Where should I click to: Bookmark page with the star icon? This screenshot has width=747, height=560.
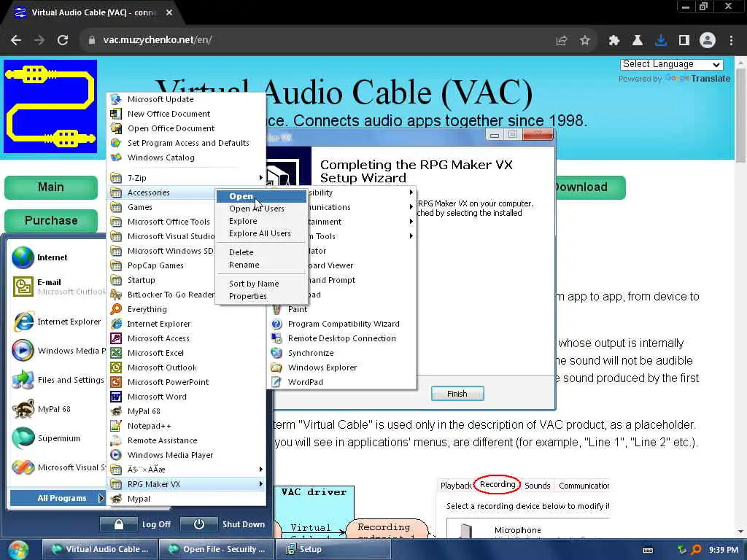[584, 40]
